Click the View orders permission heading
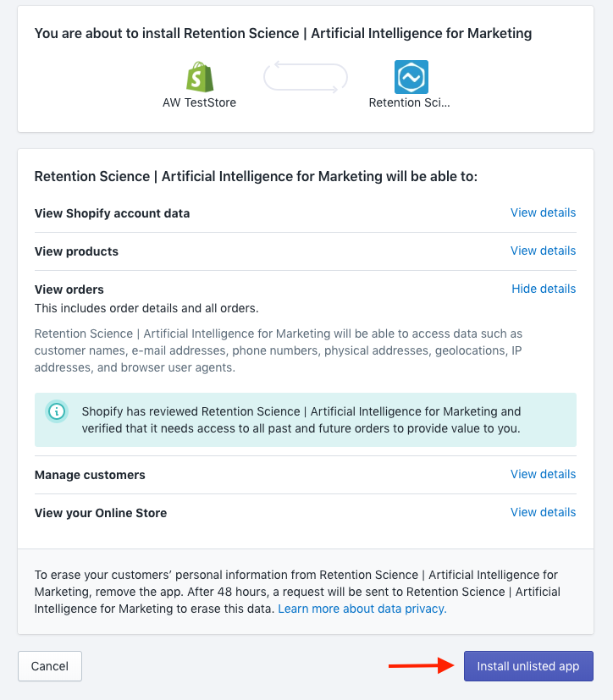The image size is (613, 700). pos(69,289)
